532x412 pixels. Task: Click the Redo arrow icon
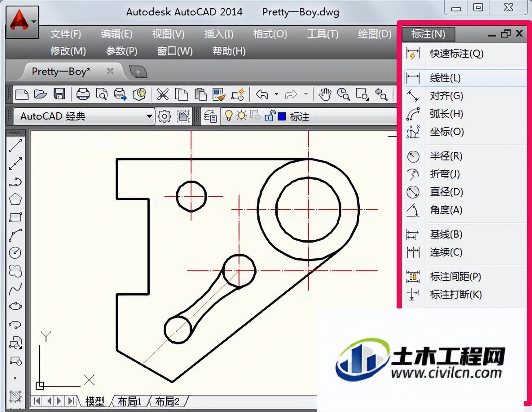(291, 94)
